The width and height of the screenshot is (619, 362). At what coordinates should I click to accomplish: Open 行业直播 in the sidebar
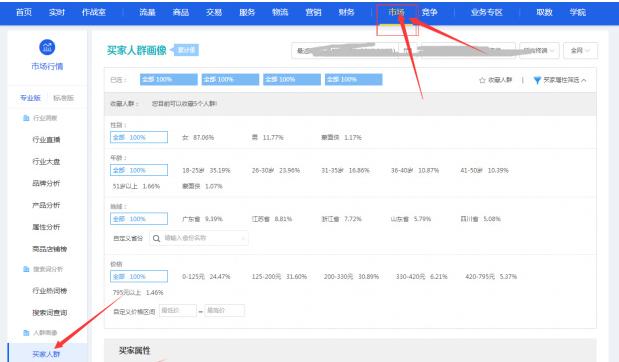tap(46, 140)
